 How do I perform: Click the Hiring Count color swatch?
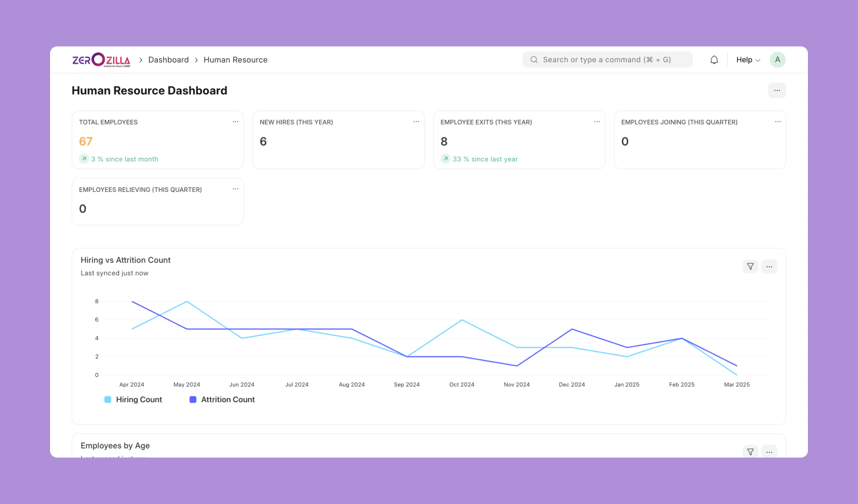click(x=108, y=400)
